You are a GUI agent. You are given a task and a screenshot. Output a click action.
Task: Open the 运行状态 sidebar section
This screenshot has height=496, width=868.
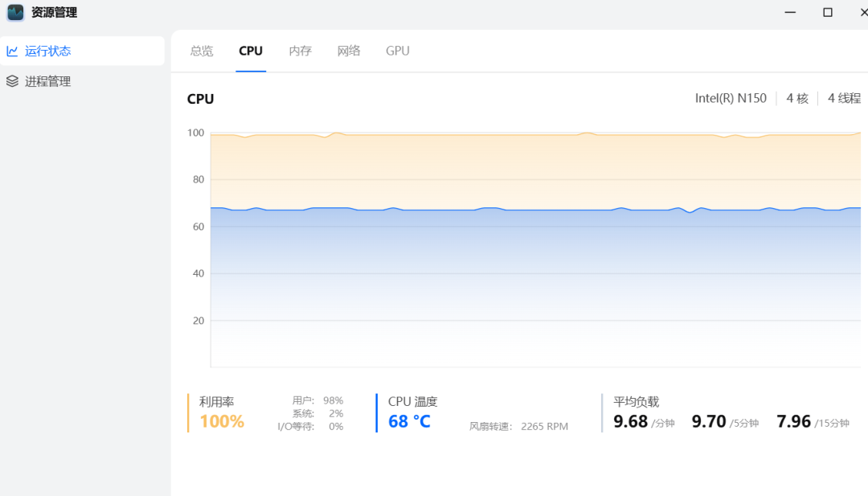pyautogui.click(x=48, y=51)
